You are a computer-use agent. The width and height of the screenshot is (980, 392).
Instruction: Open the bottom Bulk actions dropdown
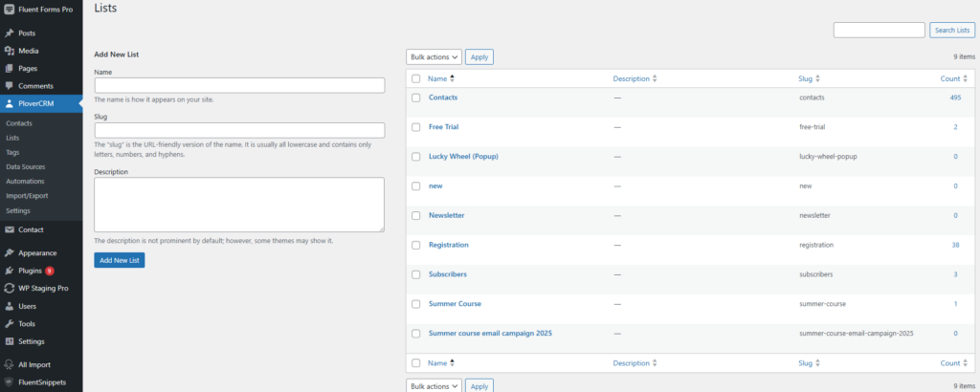pos(434,385)
